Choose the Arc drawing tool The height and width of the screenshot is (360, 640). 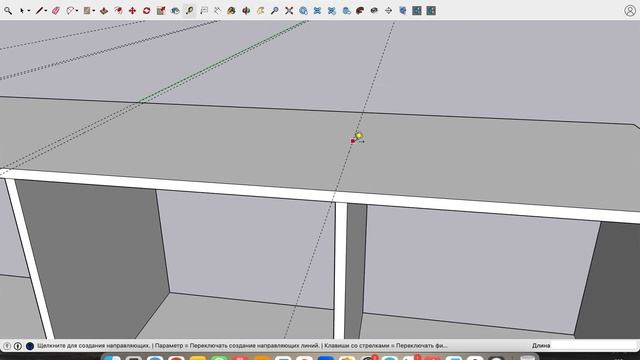click(70, 11)
